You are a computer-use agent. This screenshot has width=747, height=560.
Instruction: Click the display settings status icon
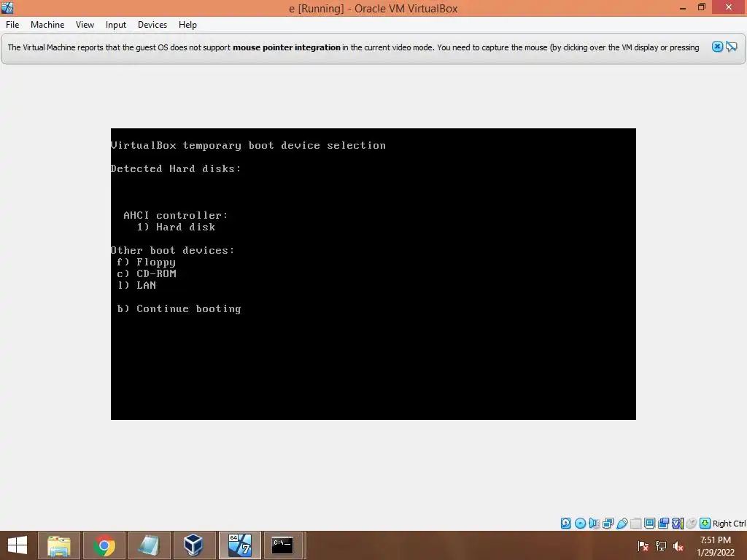(649, 524)
